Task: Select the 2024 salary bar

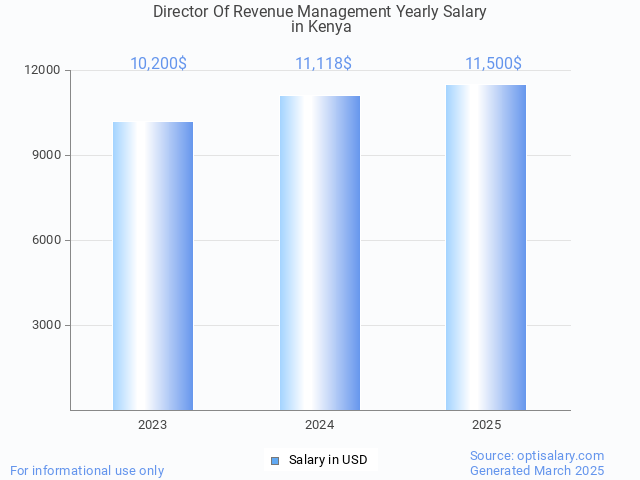Action: click(320, 253)
